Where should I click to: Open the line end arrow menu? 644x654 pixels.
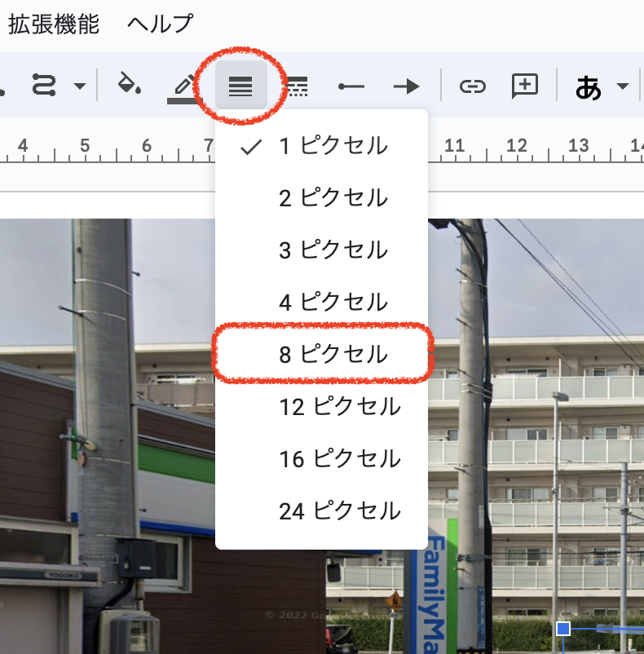coord(406,86)
